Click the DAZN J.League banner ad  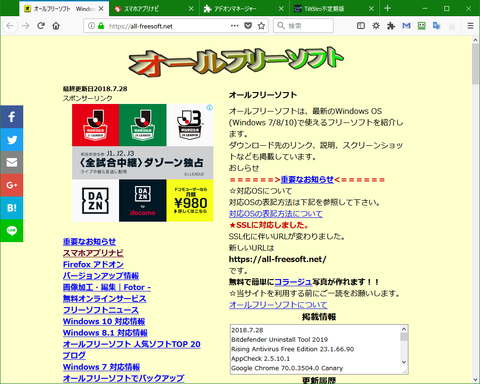[143, 163]
